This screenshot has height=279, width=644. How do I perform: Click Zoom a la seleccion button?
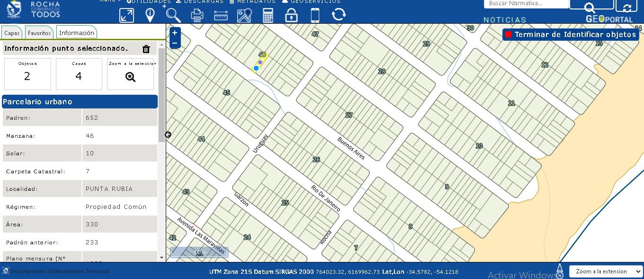point(131,74)
